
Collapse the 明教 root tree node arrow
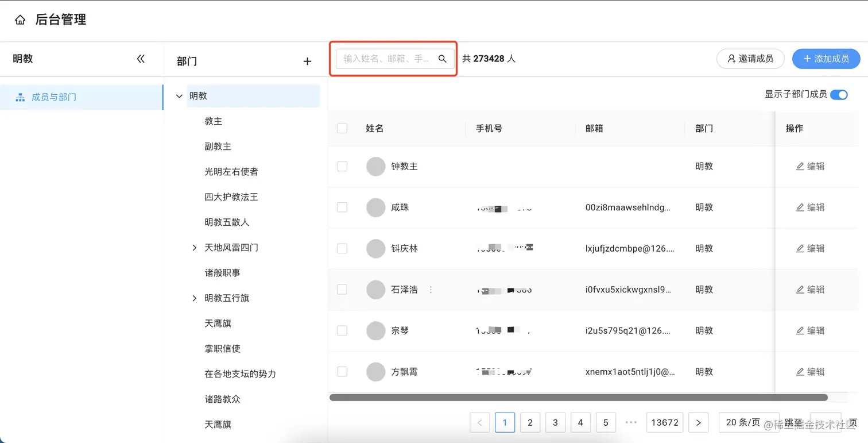[x=179, y=97]
